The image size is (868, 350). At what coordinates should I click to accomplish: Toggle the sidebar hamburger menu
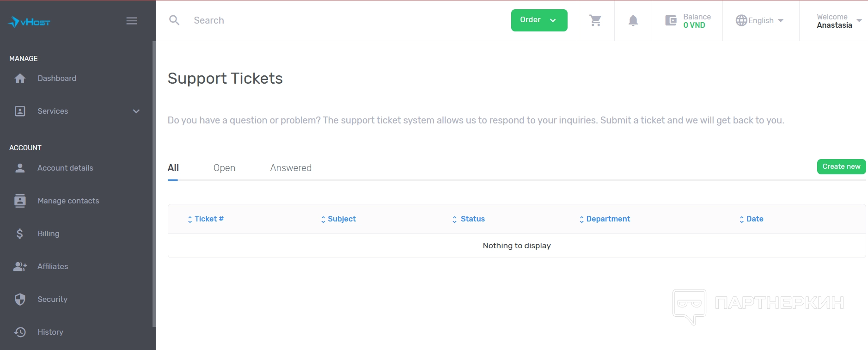[132, 21]
